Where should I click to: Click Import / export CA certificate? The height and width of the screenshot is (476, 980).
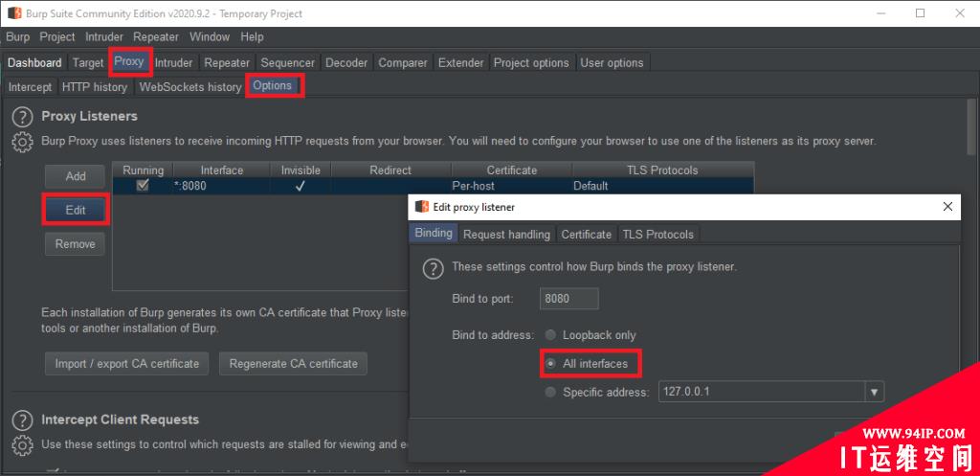[127, 363]
